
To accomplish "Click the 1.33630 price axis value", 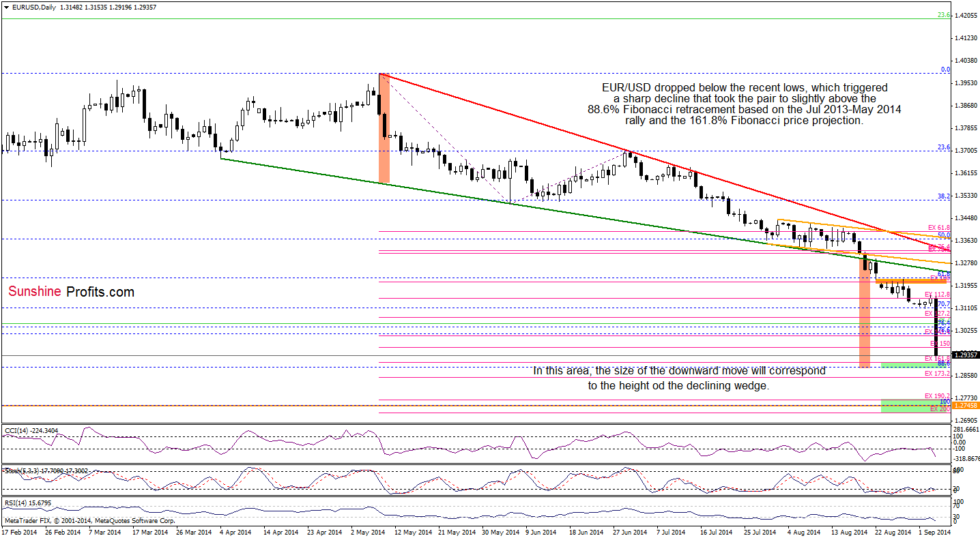I will click(966, 241).
